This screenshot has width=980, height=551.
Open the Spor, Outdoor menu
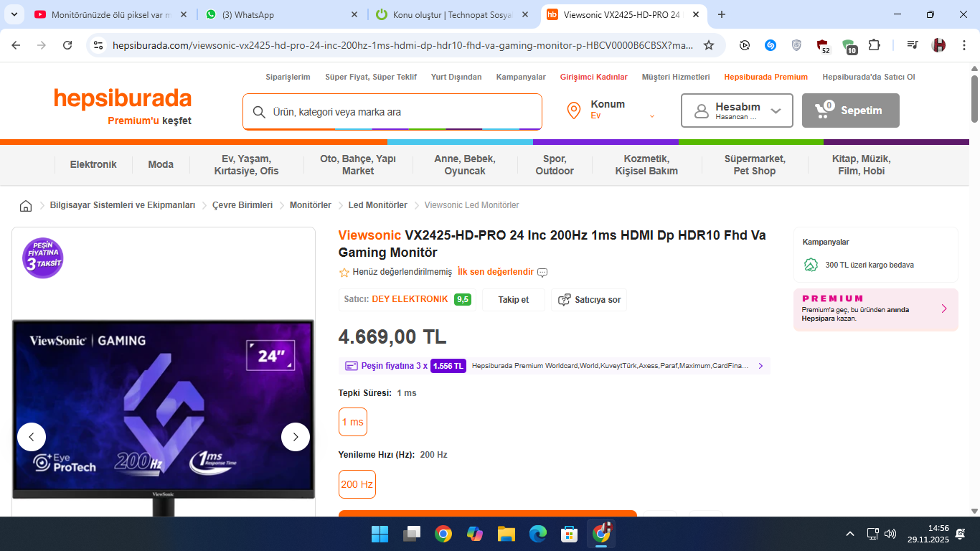(555, 165)
